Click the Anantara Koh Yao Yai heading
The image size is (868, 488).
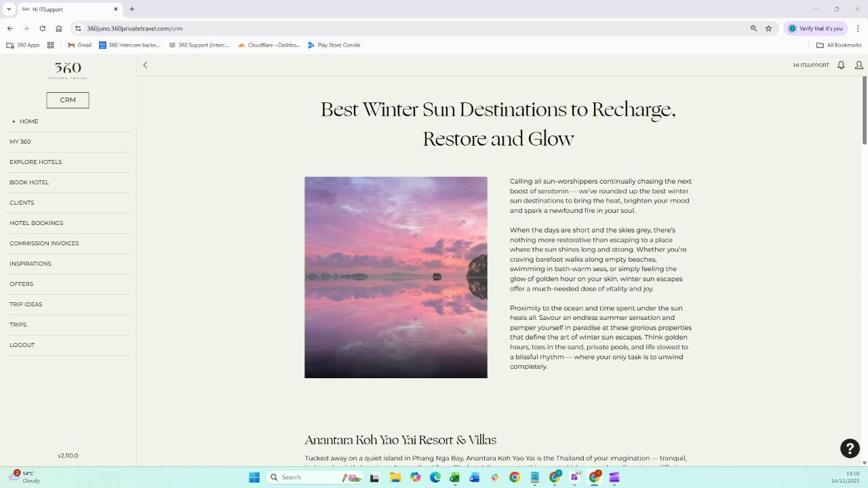pos(400,440)
